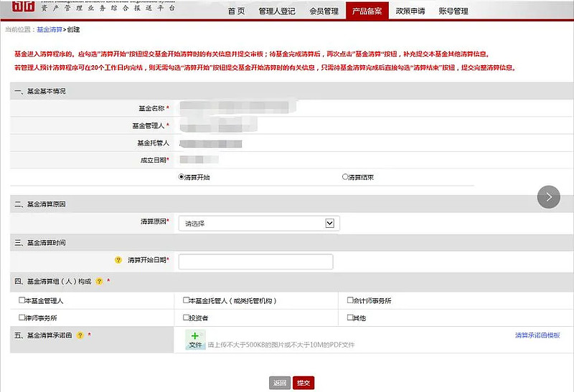Viewport: 574px width, 392px height.
Task: Tick the 投资者 checkbox
Action: point(186,317)
